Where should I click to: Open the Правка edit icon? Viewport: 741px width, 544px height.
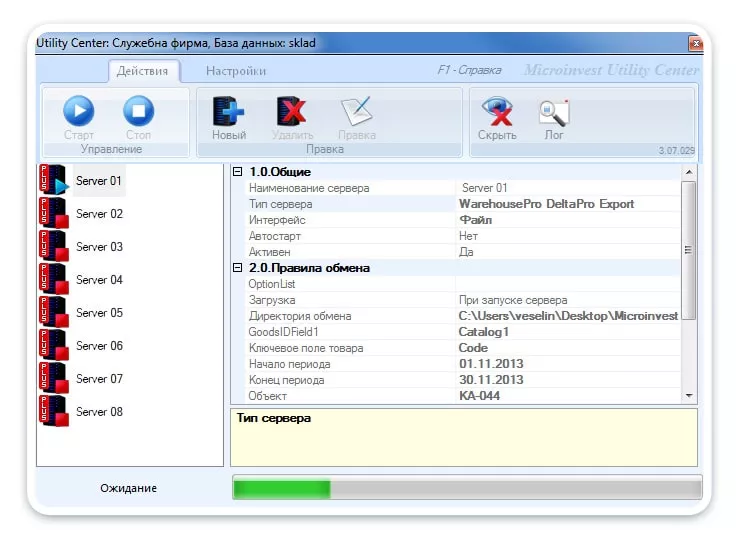[356, 111]
